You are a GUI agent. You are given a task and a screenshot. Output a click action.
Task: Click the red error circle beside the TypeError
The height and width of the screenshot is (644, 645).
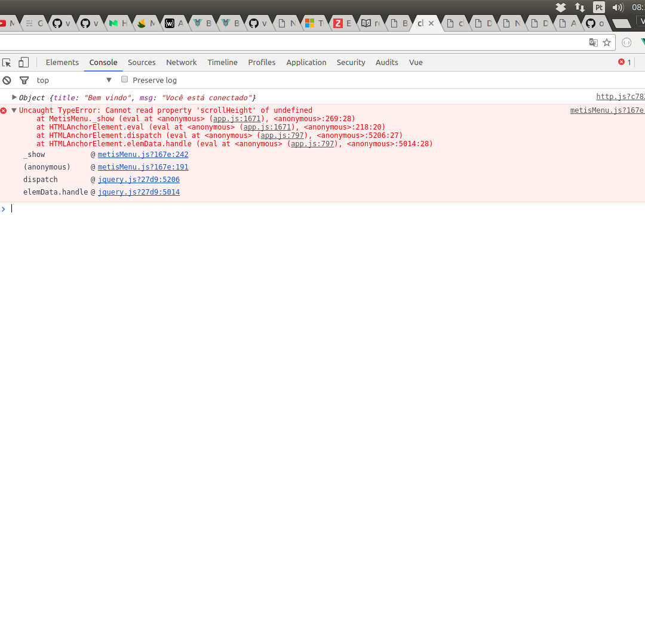[4, 110]
